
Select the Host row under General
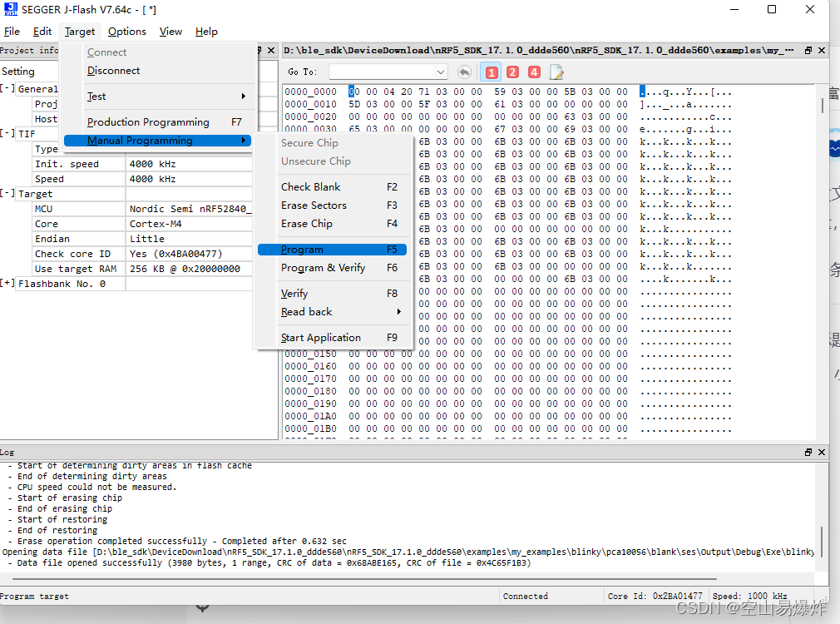46,119
